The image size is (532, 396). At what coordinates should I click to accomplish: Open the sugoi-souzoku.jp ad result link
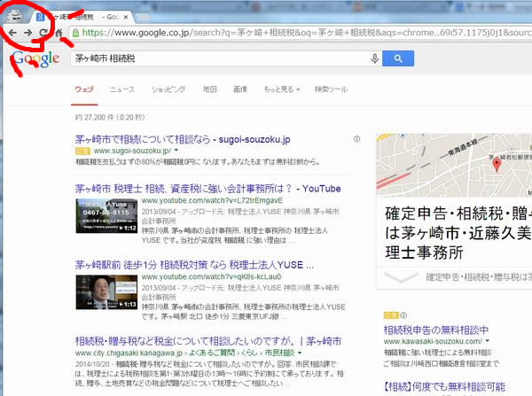pyautogui.click(x=183, y=139)
